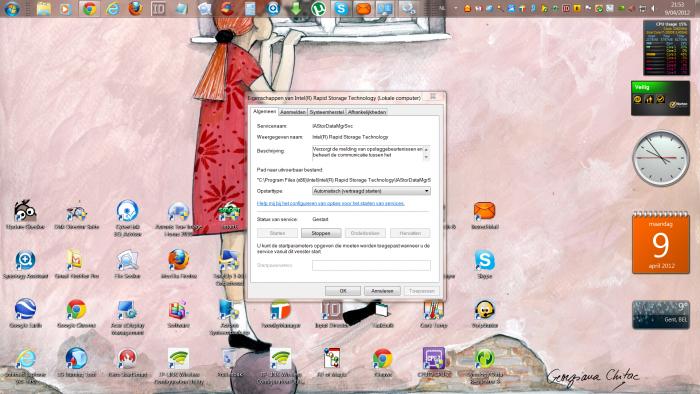Open Core Temp desktop shortcut

433,313
